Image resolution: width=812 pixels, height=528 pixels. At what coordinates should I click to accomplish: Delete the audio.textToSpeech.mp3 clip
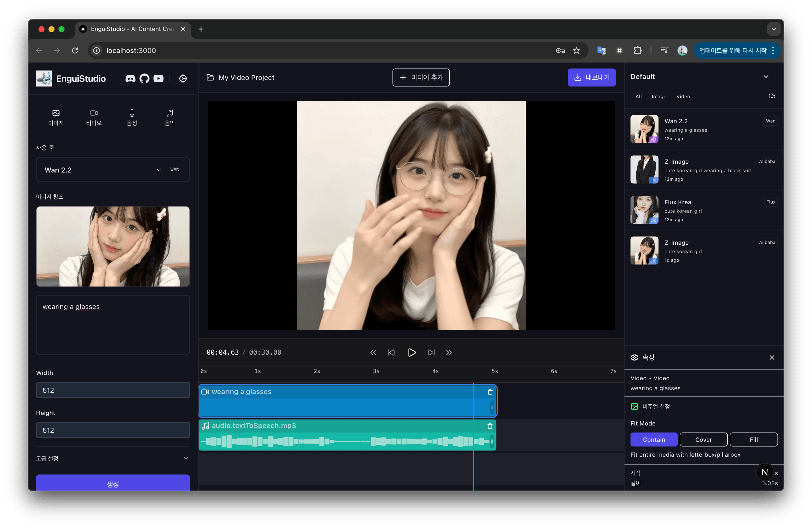click(490, 426)
